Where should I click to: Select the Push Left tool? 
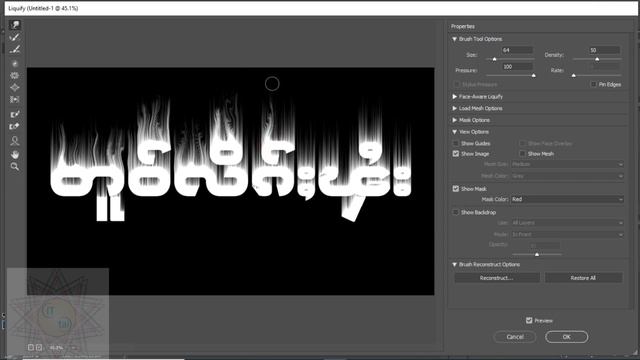pos(15,100)
